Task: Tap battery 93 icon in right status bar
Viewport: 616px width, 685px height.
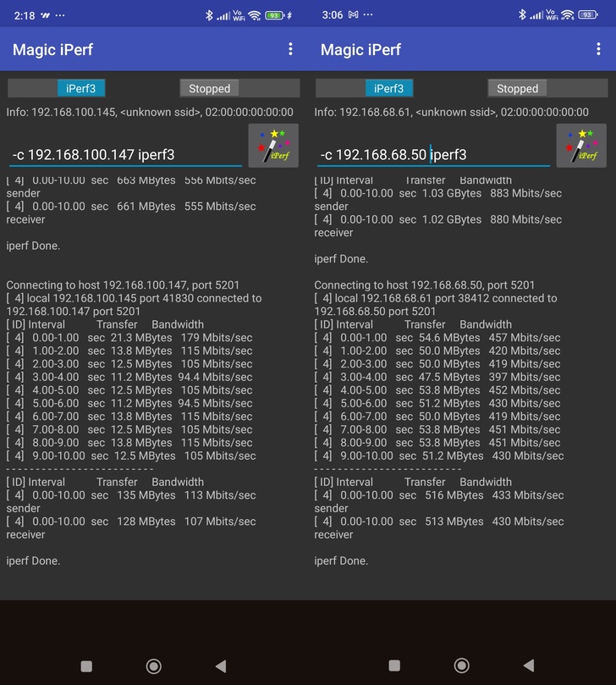Action: pos(587,14)
